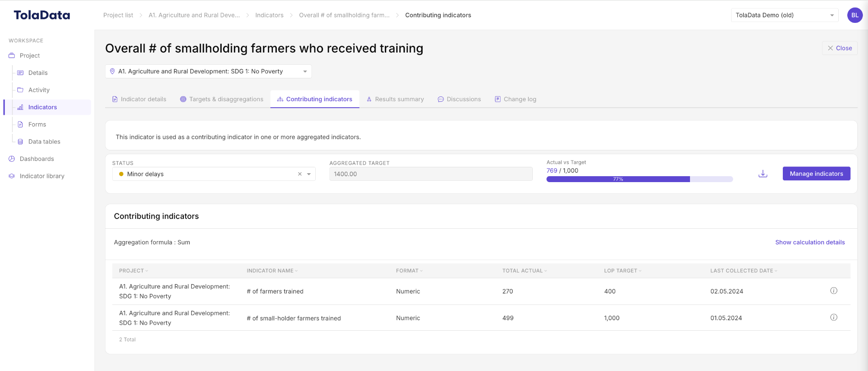868x371 pixels.
Task: Click the Manage indicators button
Action: [x=816, y=174]
